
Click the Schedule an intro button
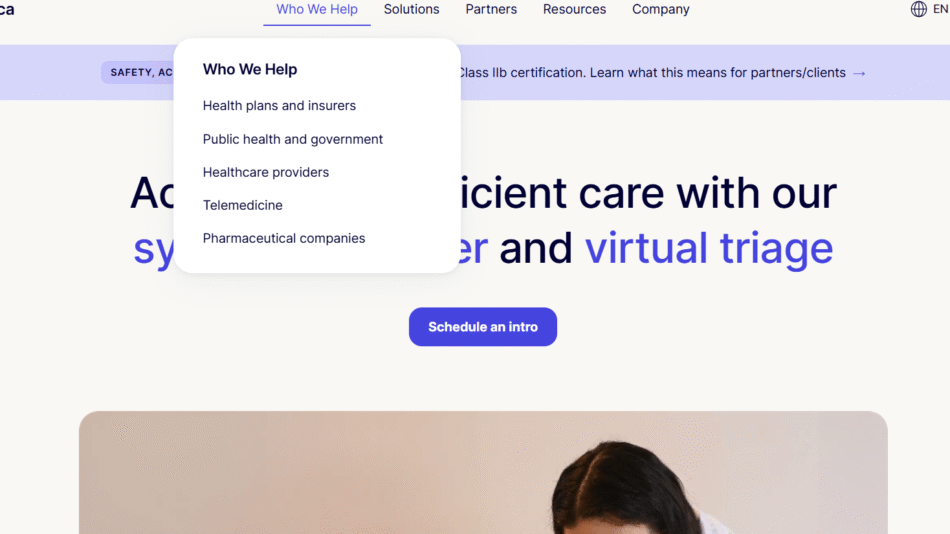coord(483,327)
